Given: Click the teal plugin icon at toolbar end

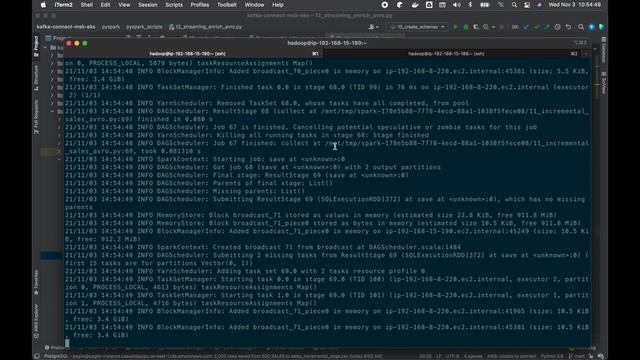Looking at the screenshot, I should 602,27.
